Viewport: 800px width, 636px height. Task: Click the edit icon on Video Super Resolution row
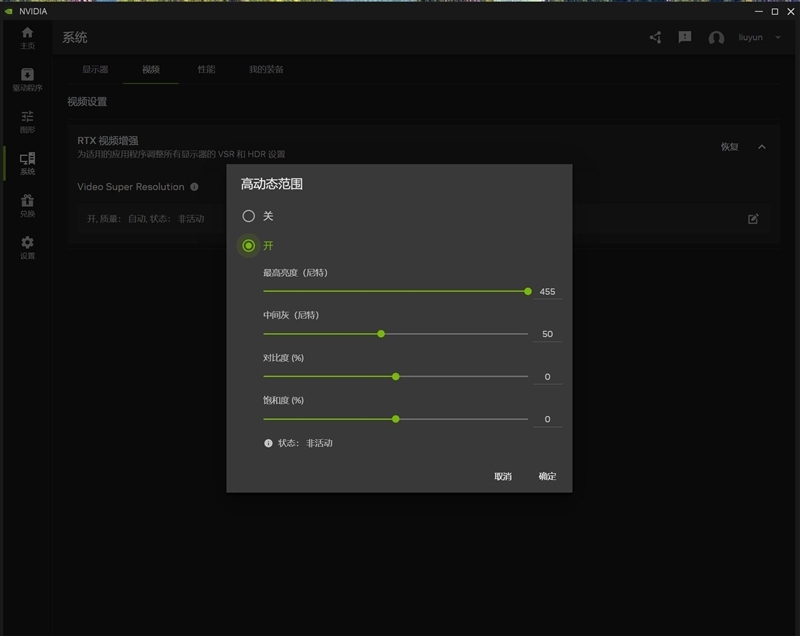coord(755,218)
